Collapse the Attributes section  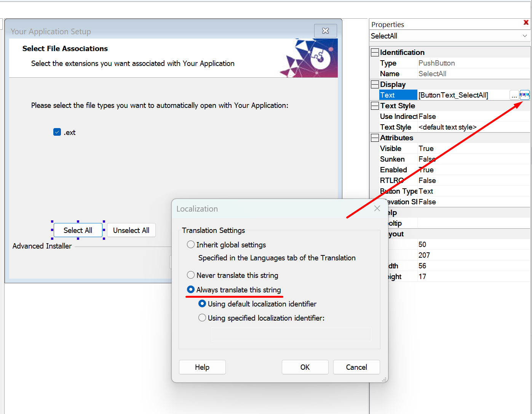tap(375, 138)
